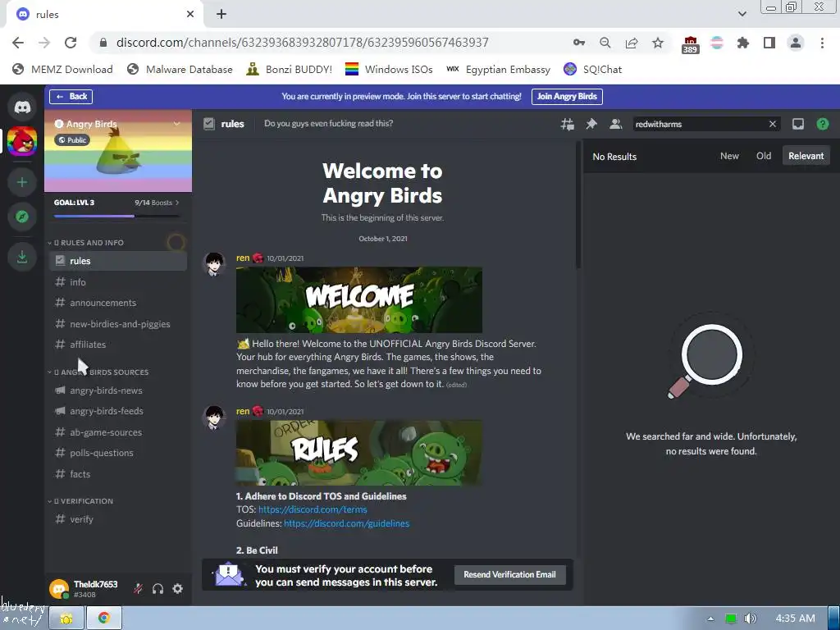Open Explore Public Servers compass icon

(x=22, y=217)
